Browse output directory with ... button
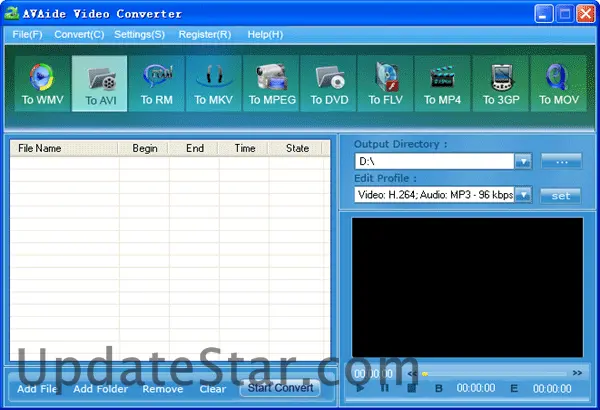Viewport: 600px width, 410px height. coord(561,162)
